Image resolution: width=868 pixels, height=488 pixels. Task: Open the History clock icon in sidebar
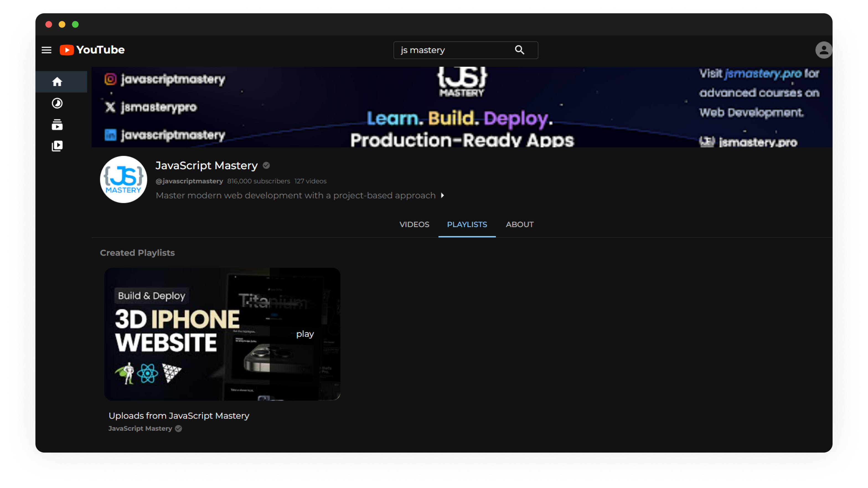point(57,103)
